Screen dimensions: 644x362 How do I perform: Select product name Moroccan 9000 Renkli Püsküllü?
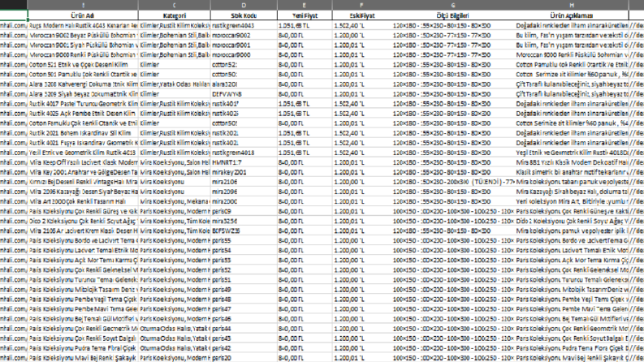click(83, 55)
